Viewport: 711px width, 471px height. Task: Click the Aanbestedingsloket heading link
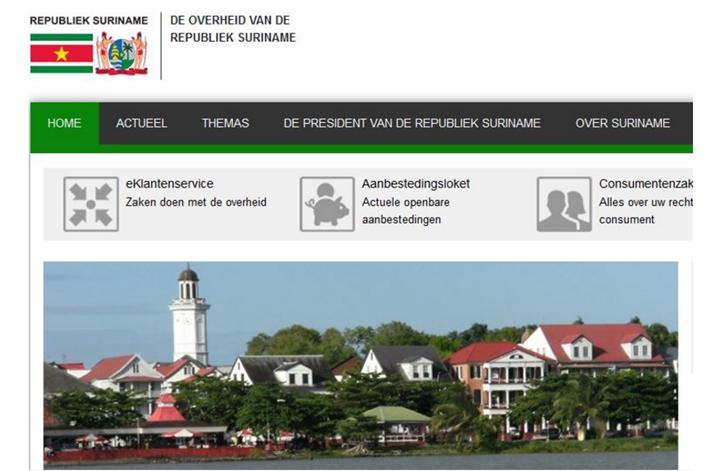(415, 184)
